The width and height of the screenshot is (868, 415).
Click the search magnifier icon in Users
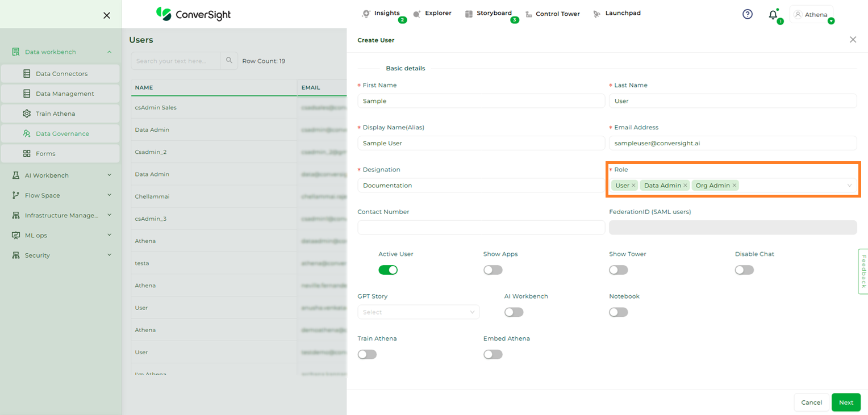click(x=229, y=61)
